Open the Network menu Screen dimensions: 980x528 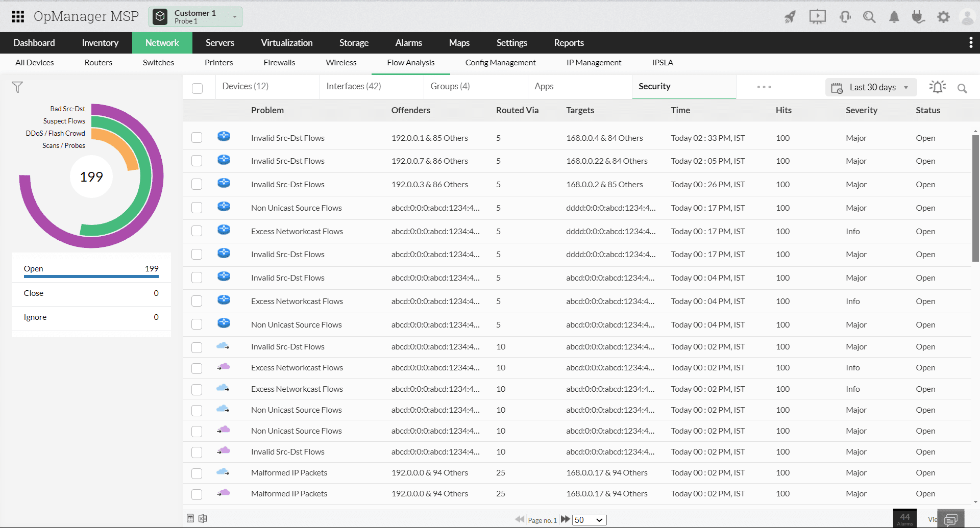click(162, 43)
